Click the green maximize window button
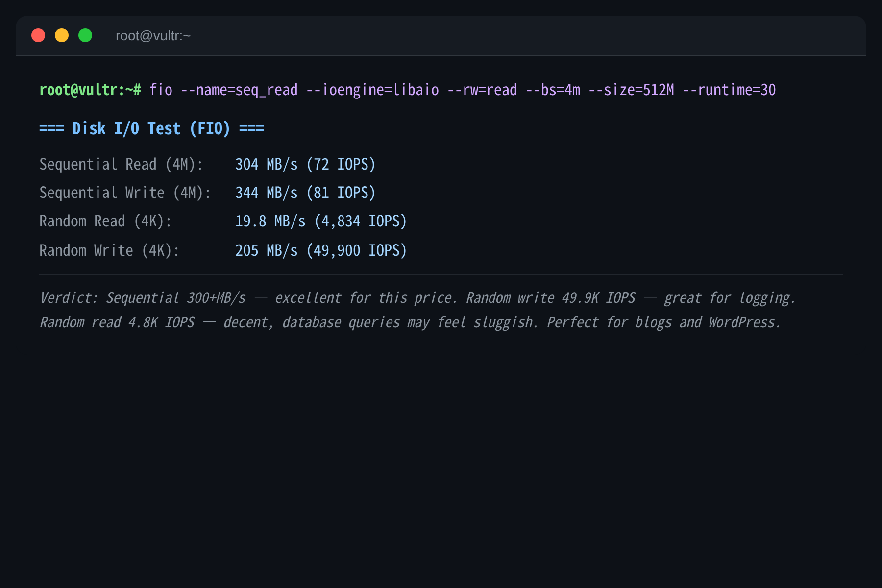 pyautogui.click(x=85, y=35)
